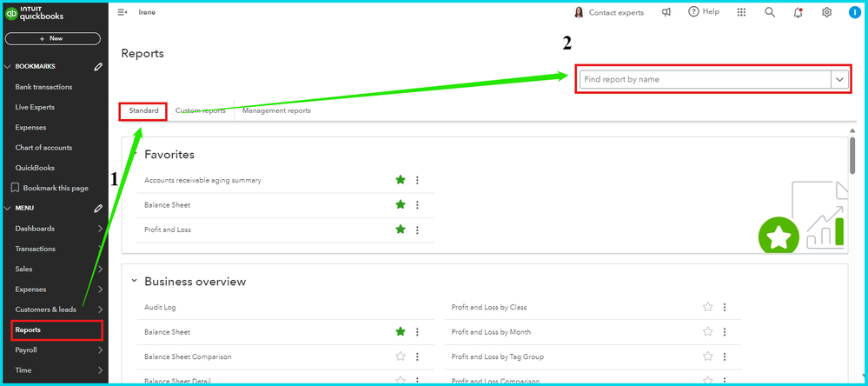Switch to the Standard tab
Image resolution: width=868 pixels, height=386 pixels.
(x=143, y=110)
